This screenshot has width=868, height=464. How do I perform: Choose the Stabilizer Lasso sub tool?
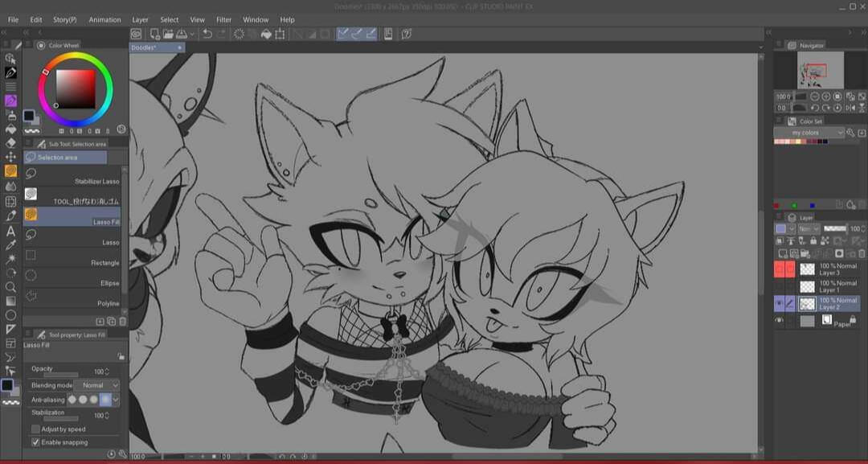click(x=72, y=182)
